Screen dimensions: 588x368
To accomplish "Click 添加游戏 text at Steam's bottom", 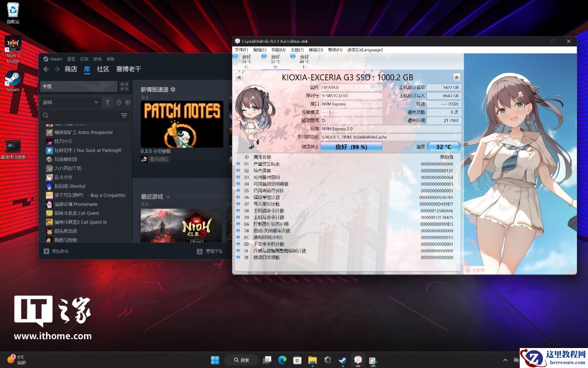I will (60, 251).
